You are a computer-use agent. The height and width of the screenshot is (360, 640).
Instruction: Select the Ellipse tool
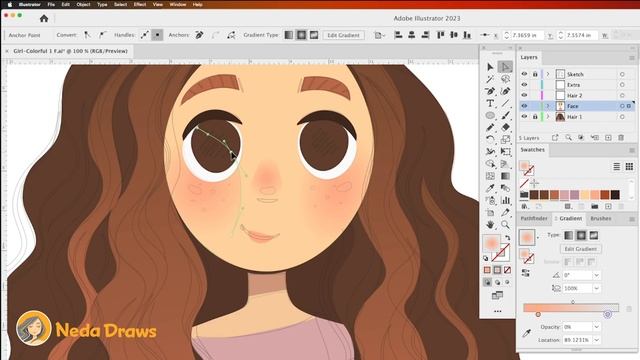pyautogui.click(x=490, y=116)
